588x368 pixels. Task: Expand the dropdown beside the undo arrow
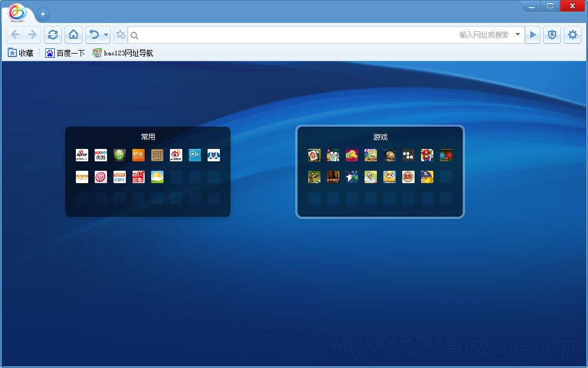[106, 35]
